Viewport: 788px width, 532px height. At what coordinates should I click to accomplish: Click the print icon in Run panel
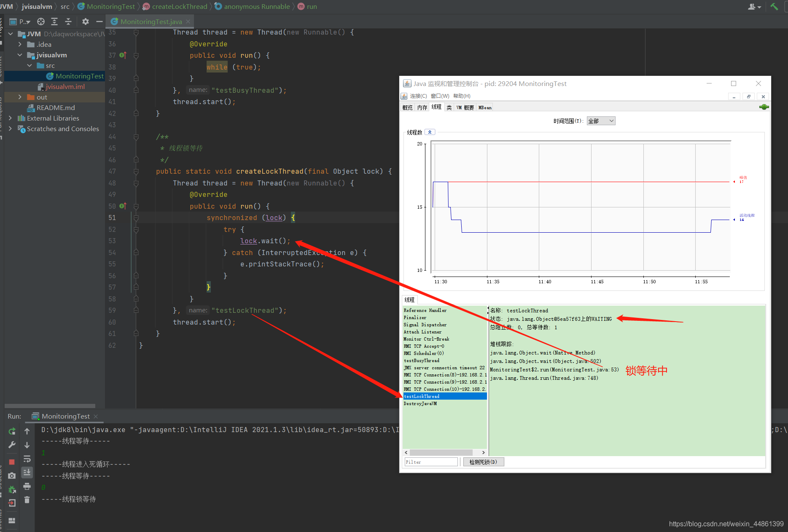[x=27, y=486]
